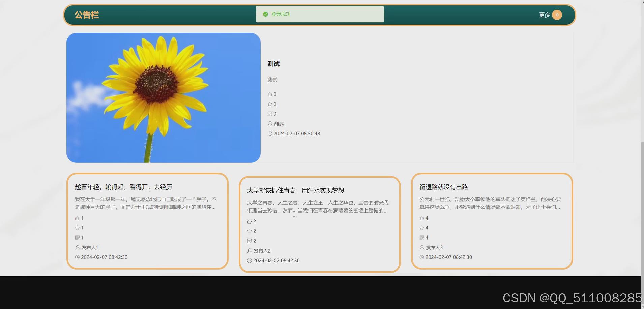Screen dimensions: 644x309
Task: Click the user icon next to 测试 author
Action: click(270, 124)
